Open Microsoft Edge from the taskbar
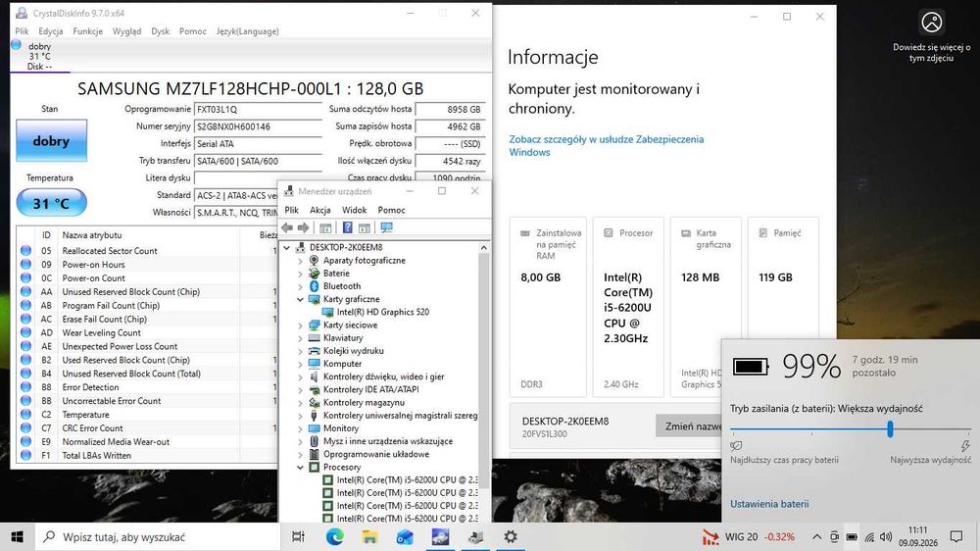 (334, 536)
